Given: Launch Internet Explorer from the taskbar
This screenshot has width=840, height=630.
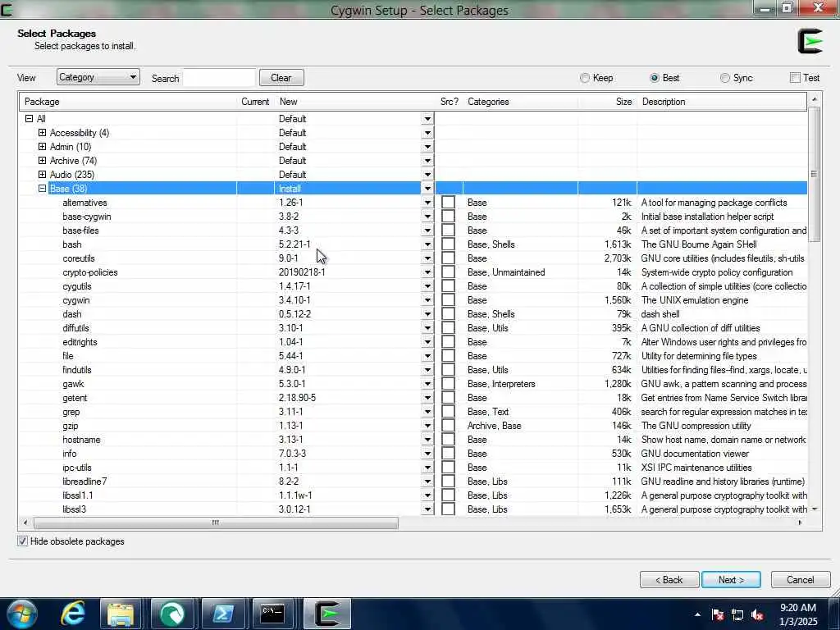Looking at the screenshot, I should tap(73, 614).
